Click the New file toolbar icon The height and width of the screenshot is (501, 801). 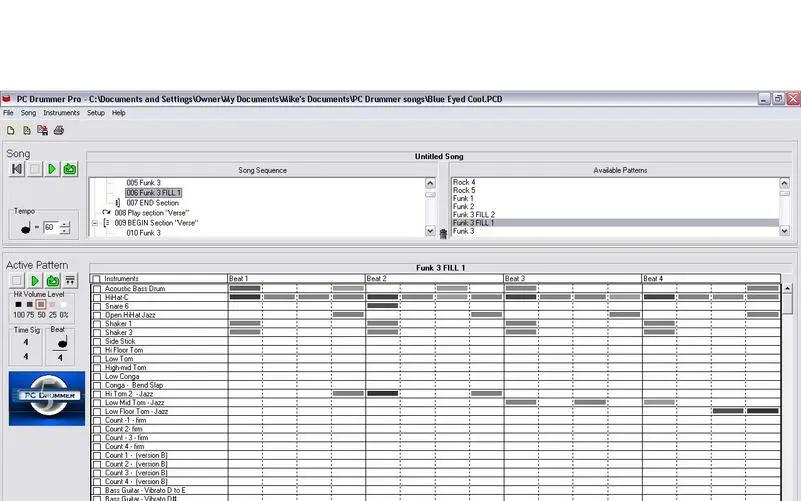[10, 131]
